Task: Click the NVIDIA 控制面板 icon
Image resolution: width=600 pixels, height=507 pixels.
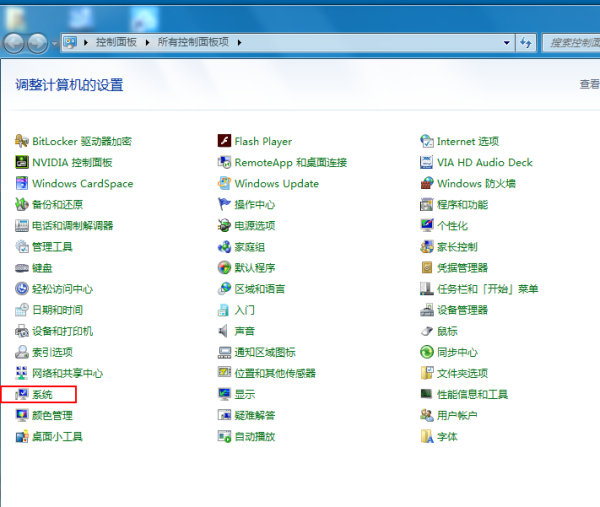Action: 21,162
